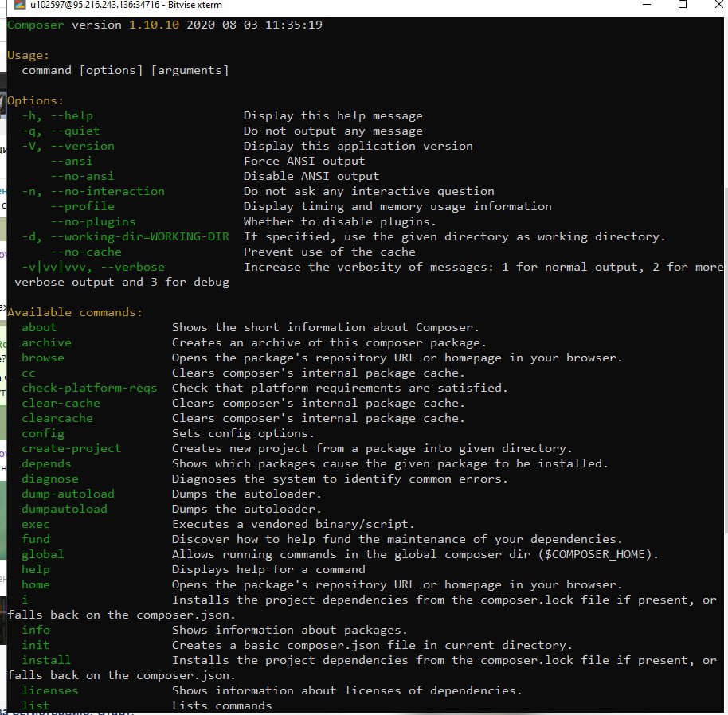Click the '-q, --quiet' option
This screenshot has height=715, width=728.
pyautogui.click(x=61, y=131)
